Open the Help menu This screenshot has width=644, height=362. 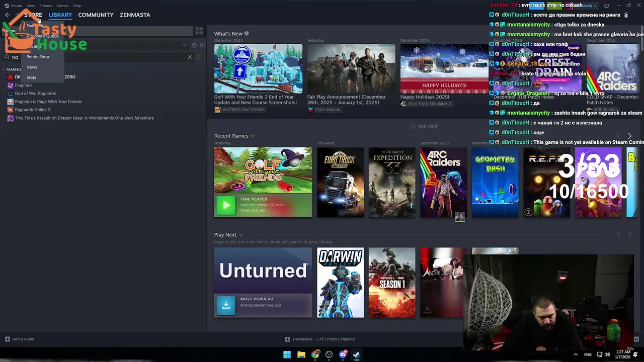77,6
